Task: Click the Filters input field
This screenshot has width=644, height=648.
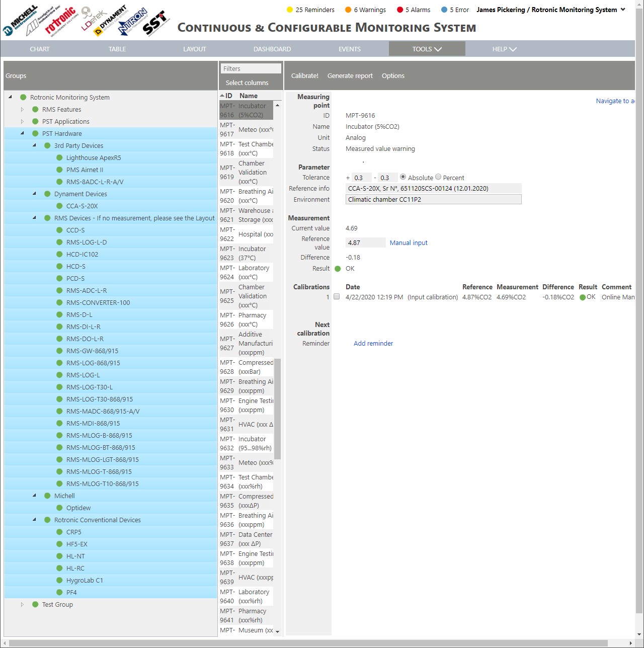Action: 251,68
